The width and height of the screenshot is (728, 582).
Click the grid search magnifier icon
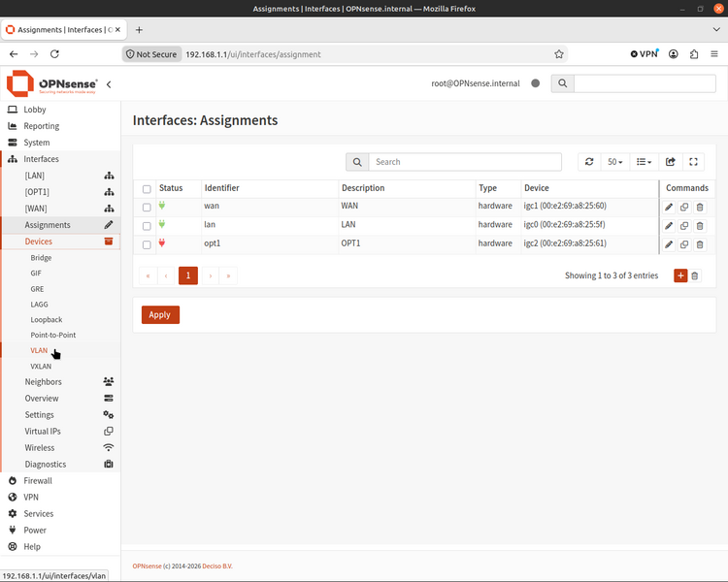[357, 162]
